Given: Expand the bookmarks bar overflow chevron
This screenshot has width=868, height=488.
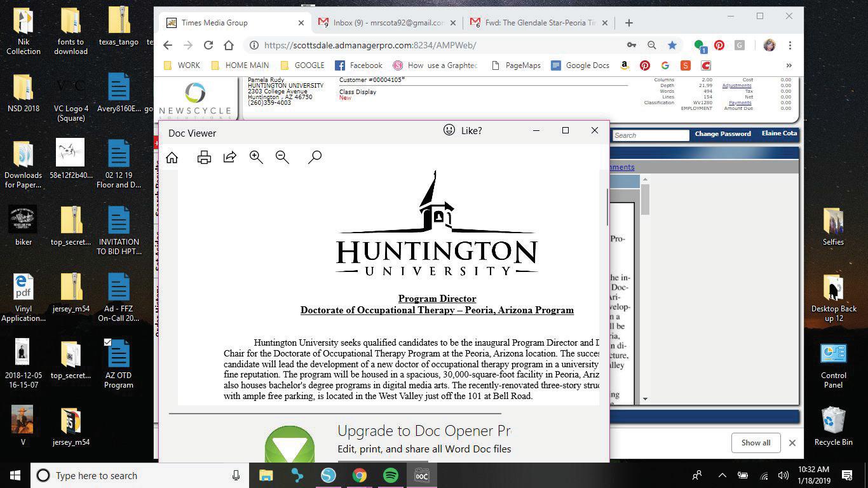Looking at the screenshot, I should click(789, 65).
